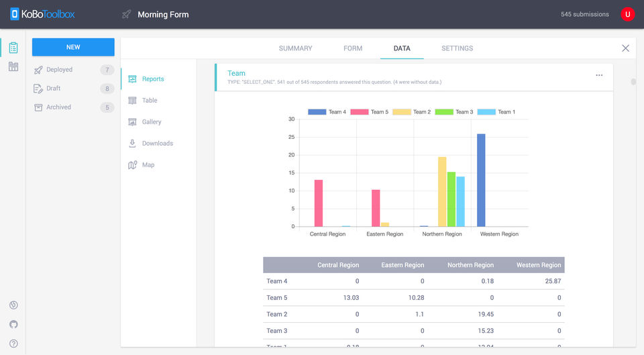Click the Team question title
The height and width of the screenshot is (355, 644).
(236, 73)
